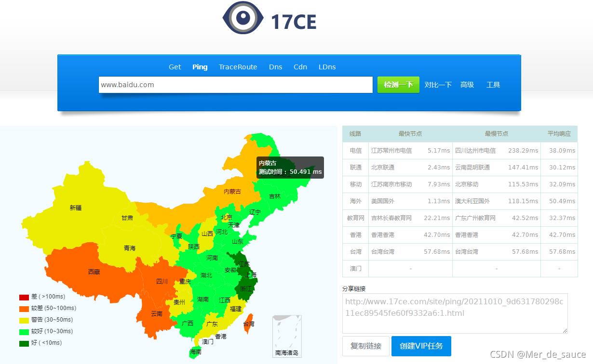Open the 高级 options link
The image size is (593, 364).
(x=467, y=85)
